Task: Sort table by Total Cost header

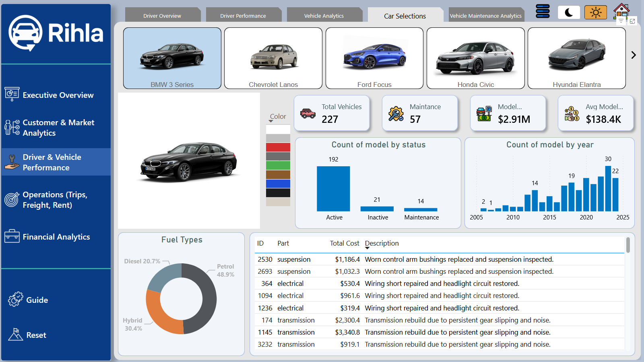Action: point(345,243)
